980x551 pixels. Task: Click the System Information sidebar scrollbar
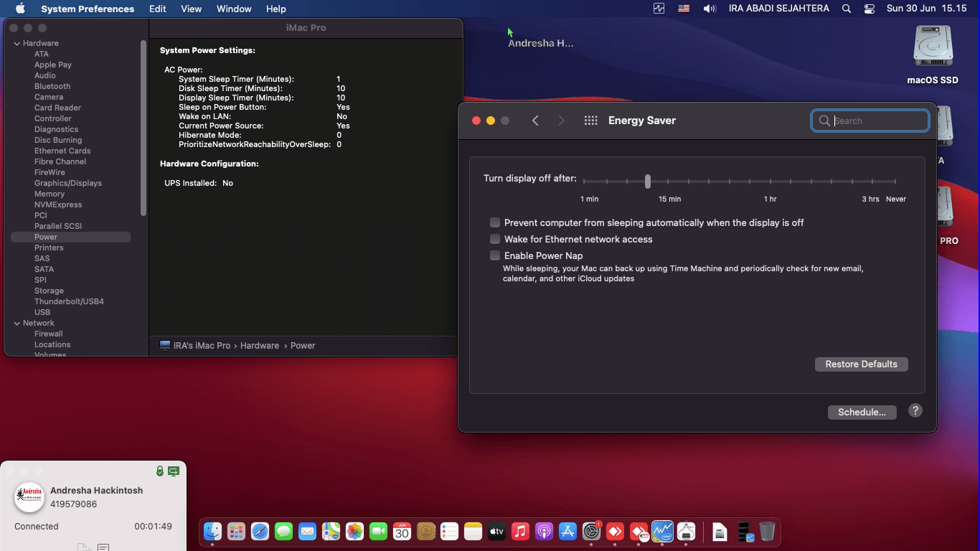pyautogui.click(x=143, y=128)
